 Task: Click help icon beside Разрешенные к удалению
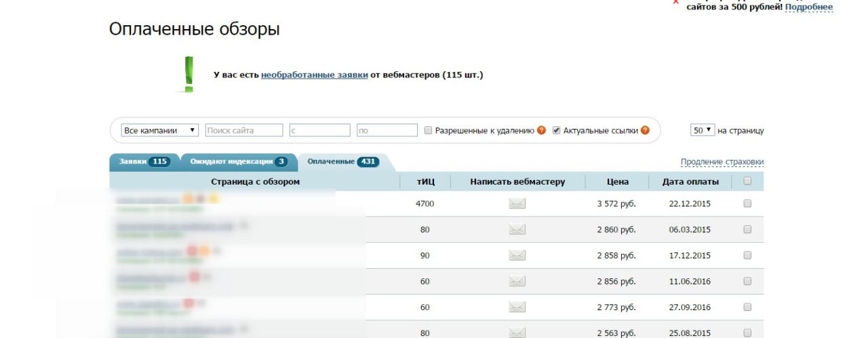point(542,130)
